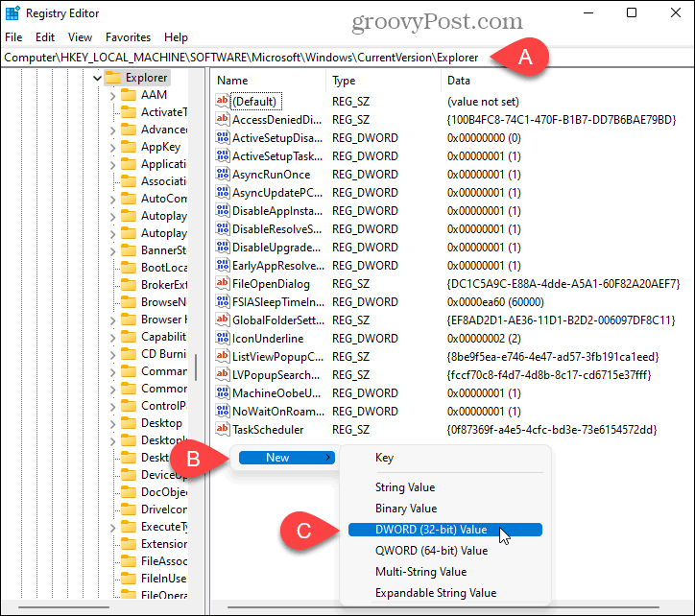
Task: Click the DisableUpgrade... DWORD icon
Action: point(223,247)
